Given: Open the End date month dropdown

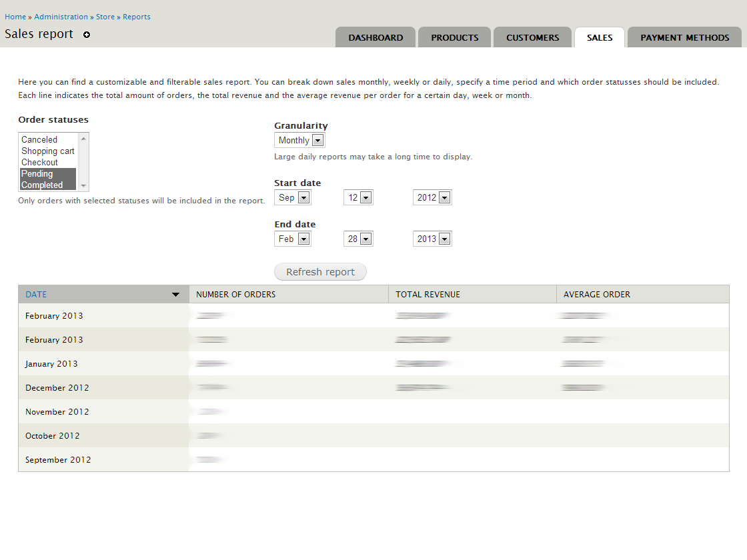Looking at the screenshot, I should (x=293, y=239).
